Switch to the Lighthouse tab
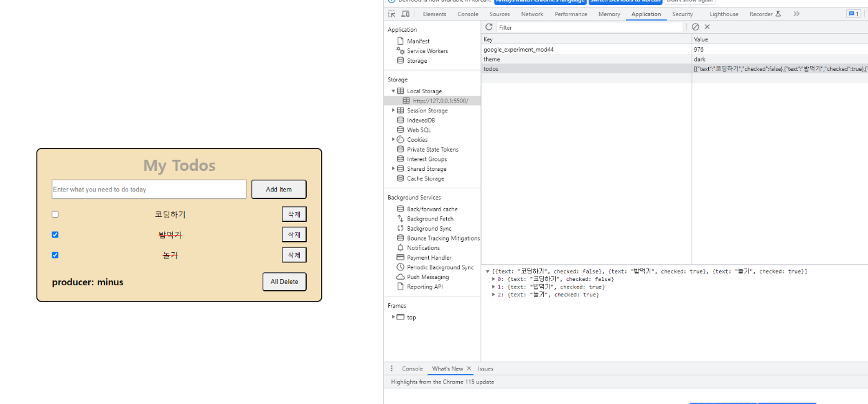The width and height of the screenshot is (868, 404). [724, 14]
